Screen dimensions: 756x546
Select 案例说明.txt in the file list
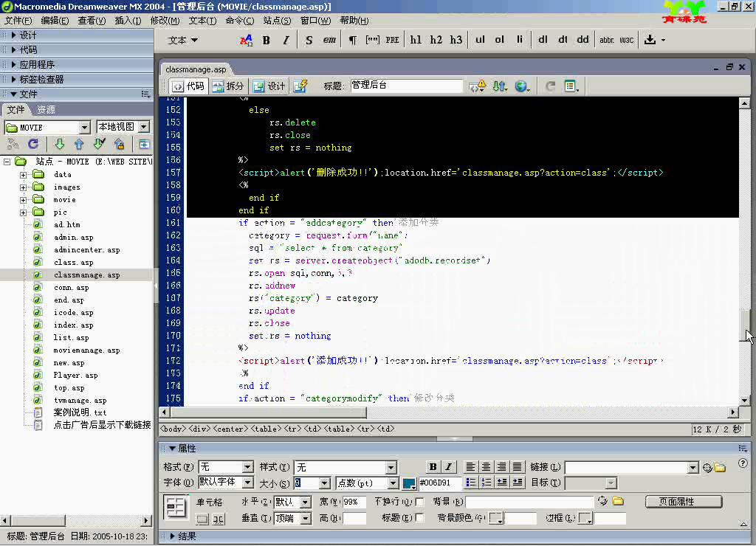(80, 413)
